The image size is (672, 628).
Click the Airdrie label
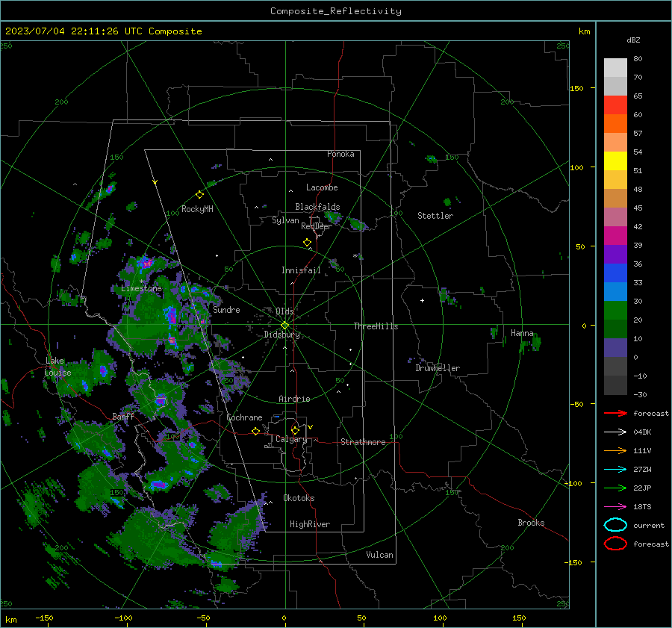point(294,399)
